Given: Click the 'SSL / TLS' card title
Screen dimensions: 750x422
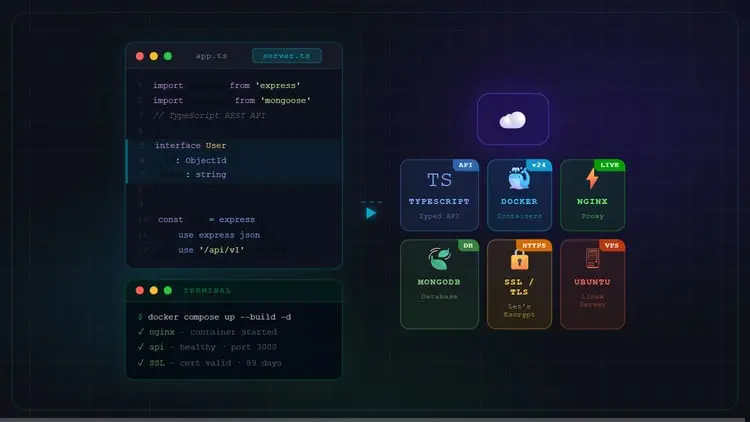Looking at the screenshot, I should coord(519,287).
